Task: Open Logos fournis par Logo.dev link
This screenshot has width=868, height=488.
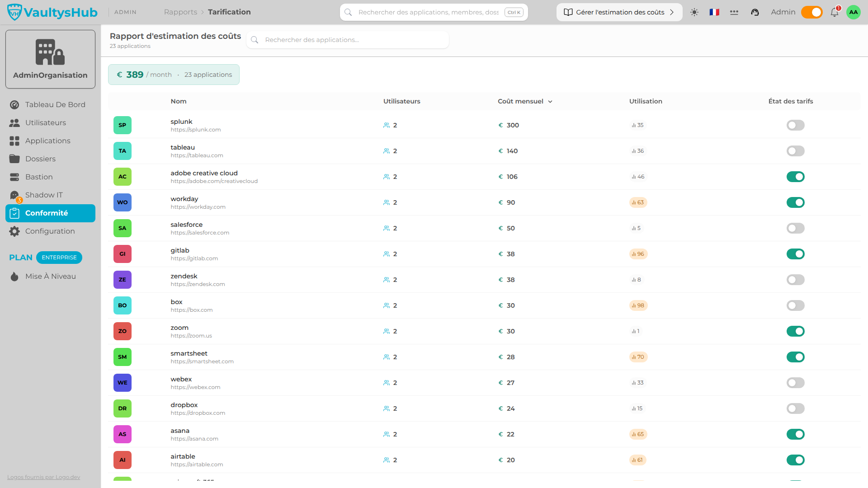Action: [x=43, y=477]
